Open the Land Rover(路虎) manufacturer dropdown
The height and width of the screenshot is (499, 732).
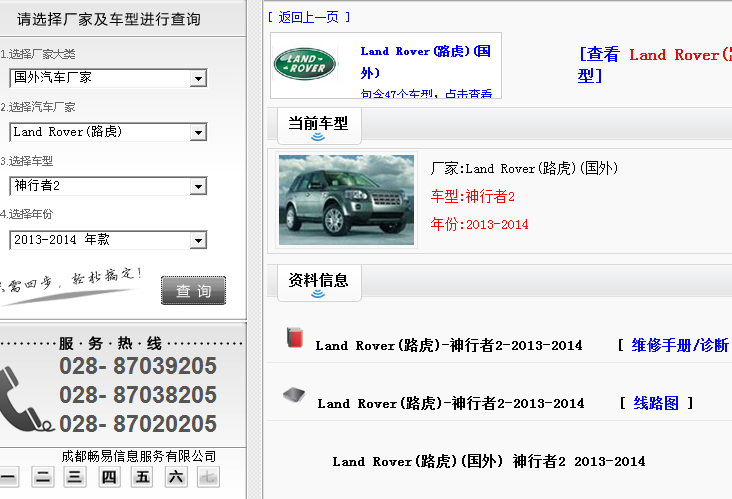pyautogui.click(x=108, y=132)
